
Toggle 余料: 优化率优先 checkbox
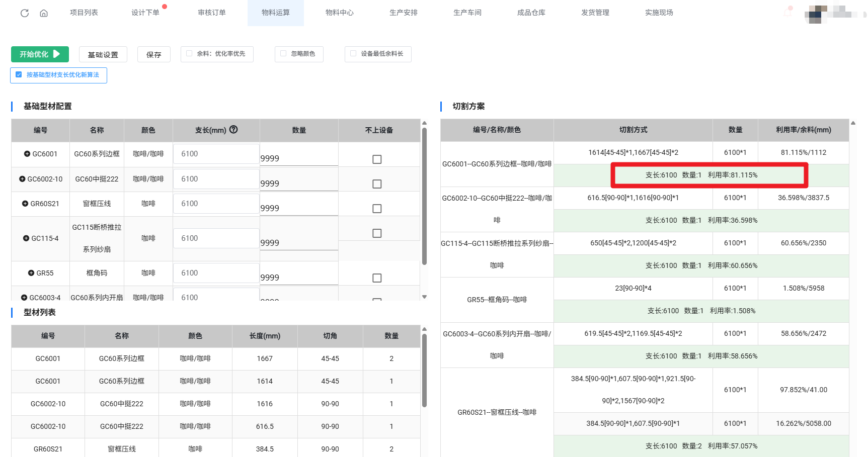189,54
